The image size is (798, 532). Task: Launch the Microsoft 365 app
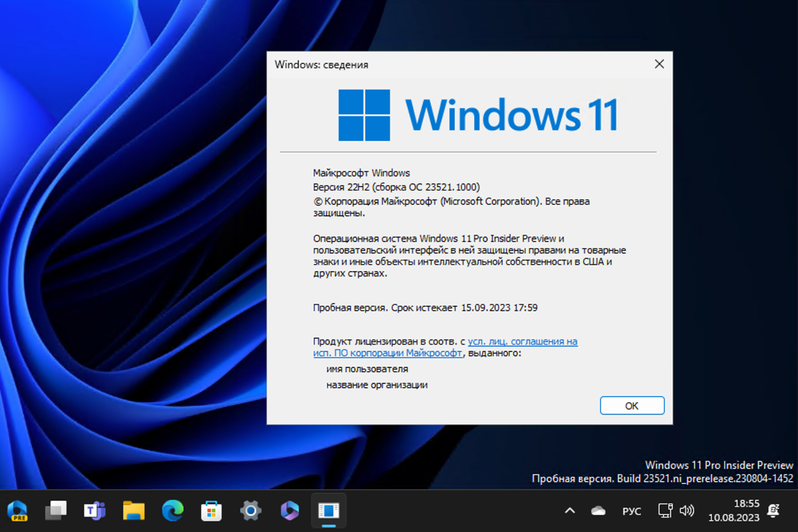click(x=289, y=510)
